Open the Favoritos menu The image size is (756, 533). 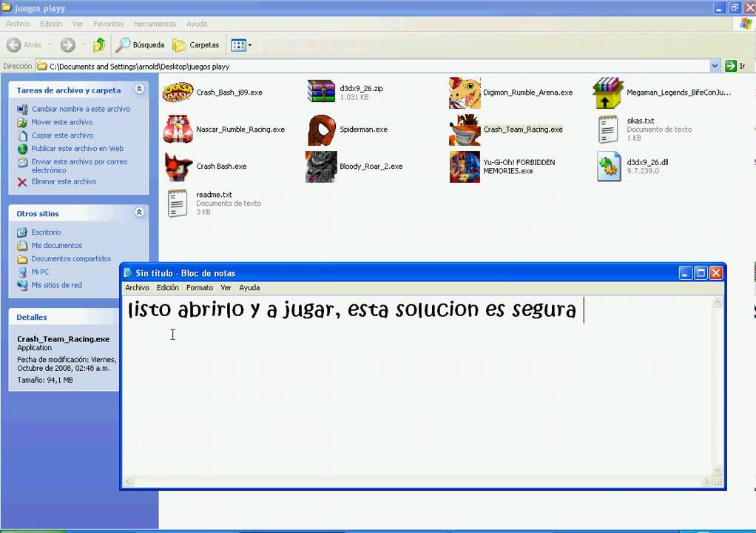(x=108, y=24)
